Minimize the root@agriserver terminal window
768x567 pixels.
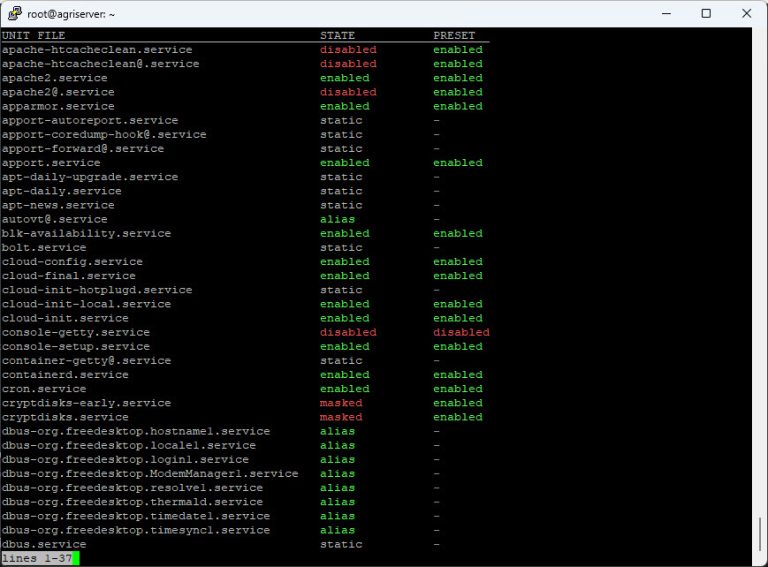tap(666, 14)
